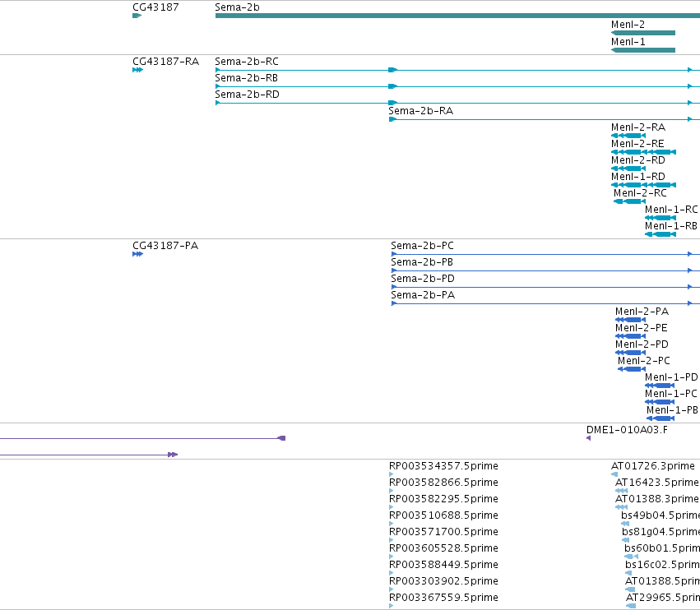
Task: Click the purple feature block ending the upper line
Action: [281, 438]
